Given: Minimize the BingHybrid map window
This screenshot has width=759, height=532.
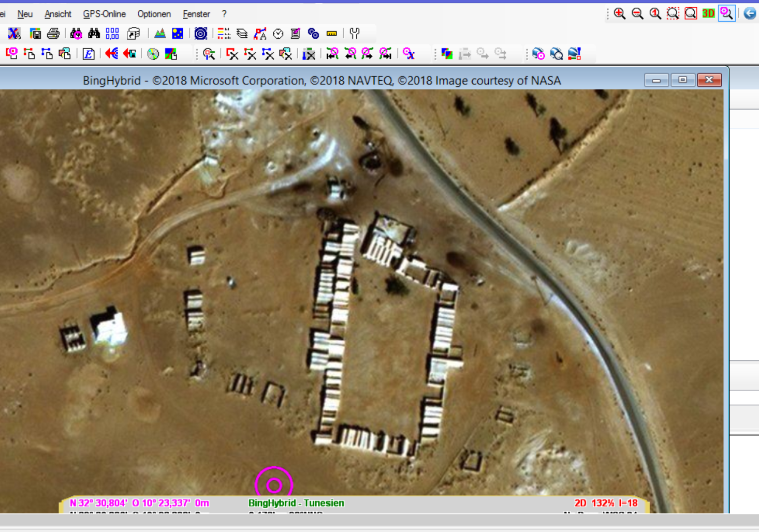Looking at the screenshot, I should pyautogui.click(x=656, y=80).
